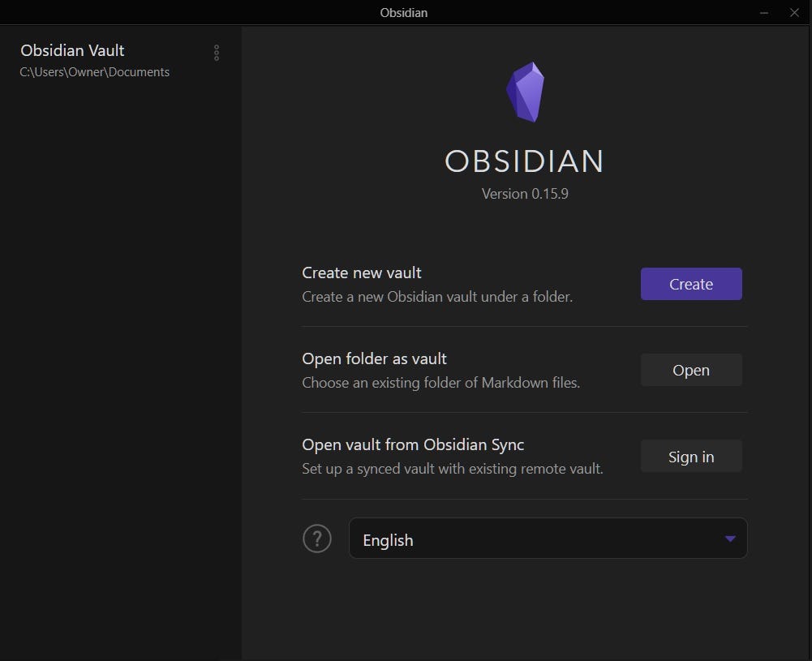Click the OBSIDIAN wordmark title
This screenshot has height=661, width=812.
[x=524, y=161]
